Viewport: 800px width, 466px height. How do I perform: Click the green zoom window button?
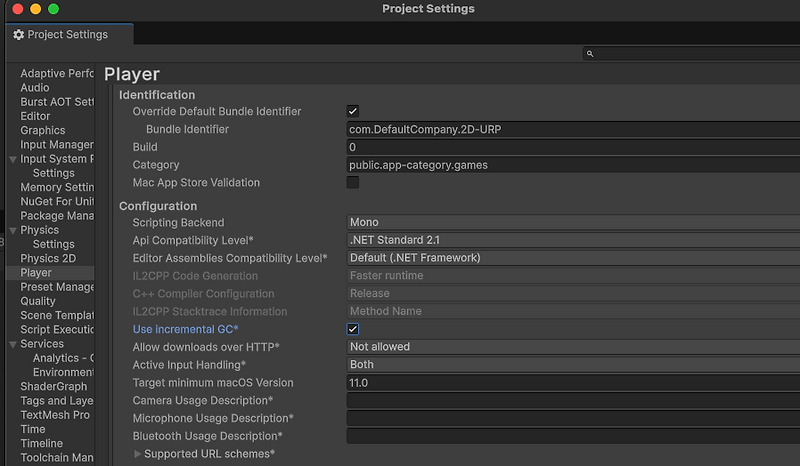pyautogui.click(x=53, y=9)
